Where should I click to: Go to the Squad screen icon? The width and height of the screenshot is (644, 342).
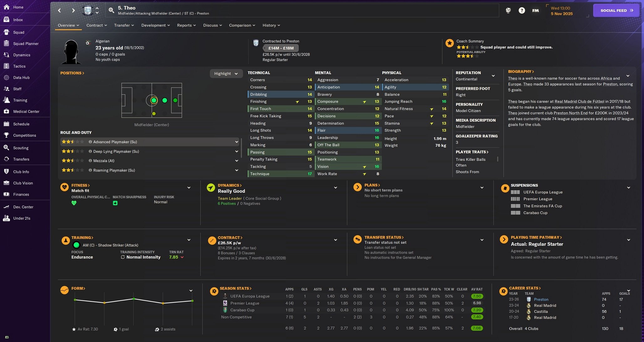6,32
